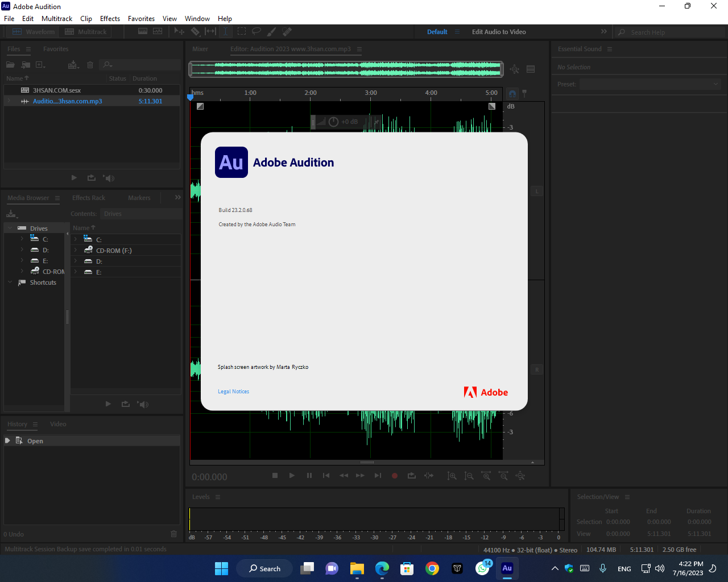The width and height of the screenshot is (728, 582).
Task: Expand CD-ROM (F:) in contents list
Action: 75,251
